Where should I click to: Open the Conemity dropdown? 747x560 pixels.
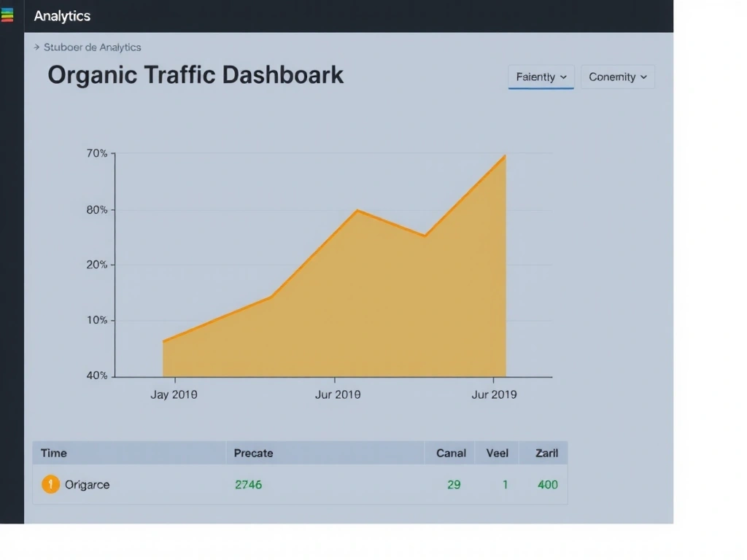tap(617, 77)
